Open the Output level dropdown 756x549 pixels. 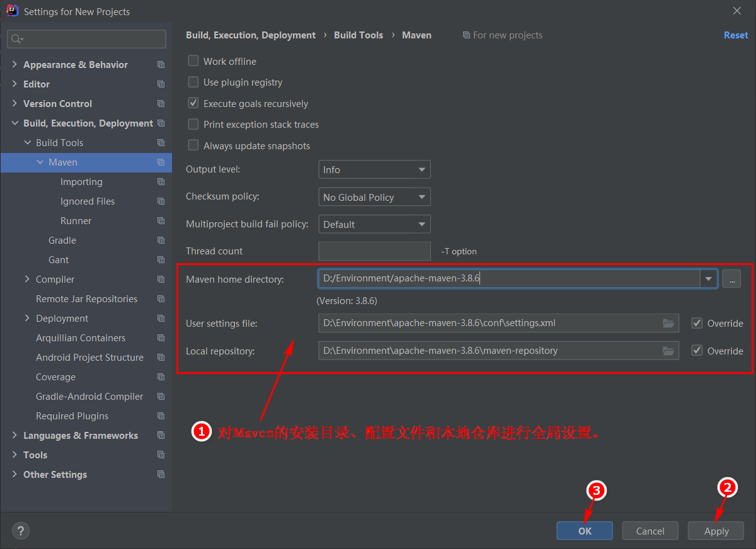(x=374, y=170)
